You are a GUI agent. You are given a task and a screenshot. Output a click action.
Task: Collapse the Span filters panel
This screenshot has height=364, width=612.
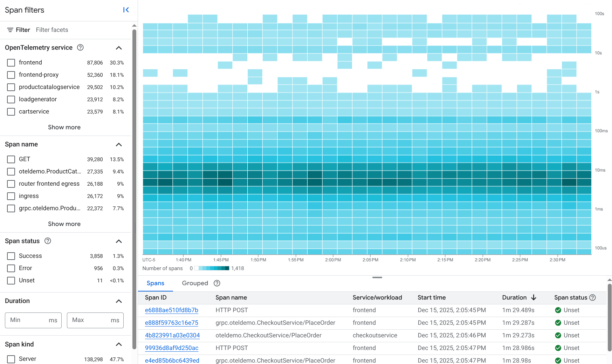(x=126, y=10)
